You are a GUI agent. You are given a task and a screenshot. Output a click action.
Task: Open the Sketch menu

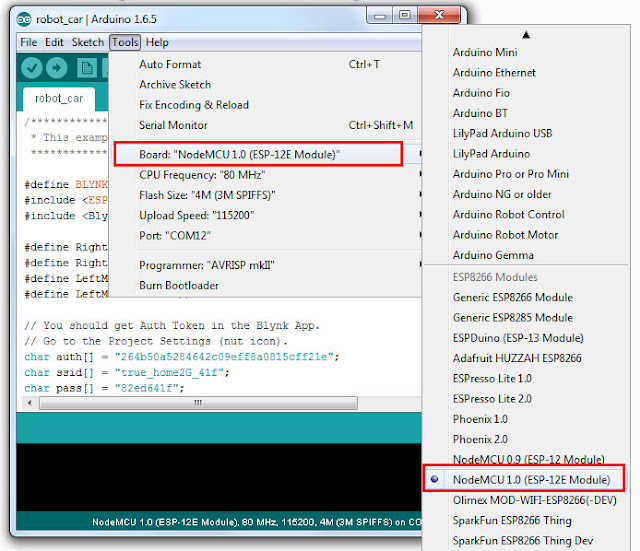click(x=88, y=42)
